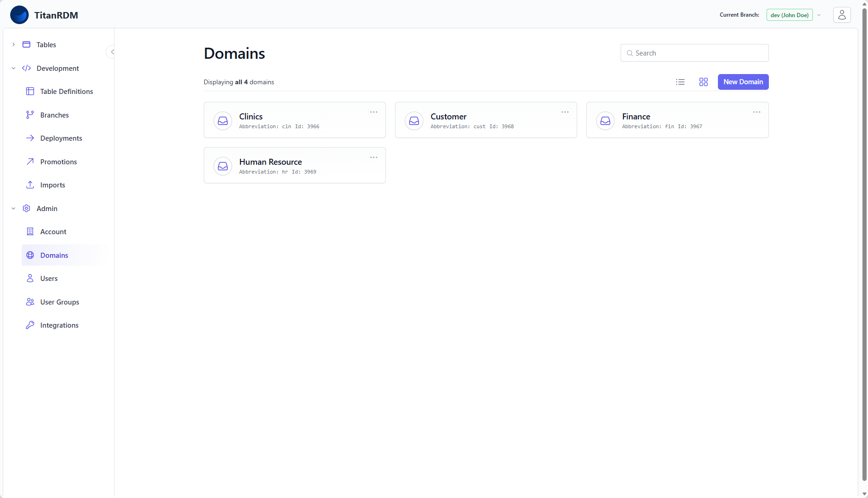Click the Deployments arrow icon

30,138
